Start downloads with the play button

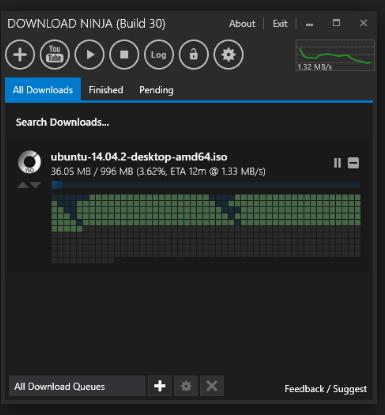pyautogui.click(x=89, y=55)
